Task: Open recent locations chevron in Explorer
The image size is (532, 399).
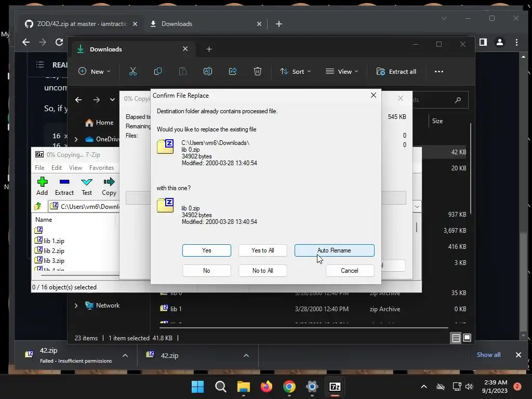Action: (112, 100)
